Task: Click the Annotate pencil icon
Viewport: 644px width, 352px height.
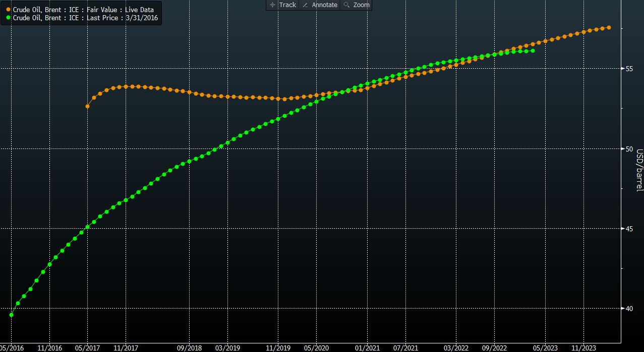Action: pyautogui.click(x=305, y=5)
